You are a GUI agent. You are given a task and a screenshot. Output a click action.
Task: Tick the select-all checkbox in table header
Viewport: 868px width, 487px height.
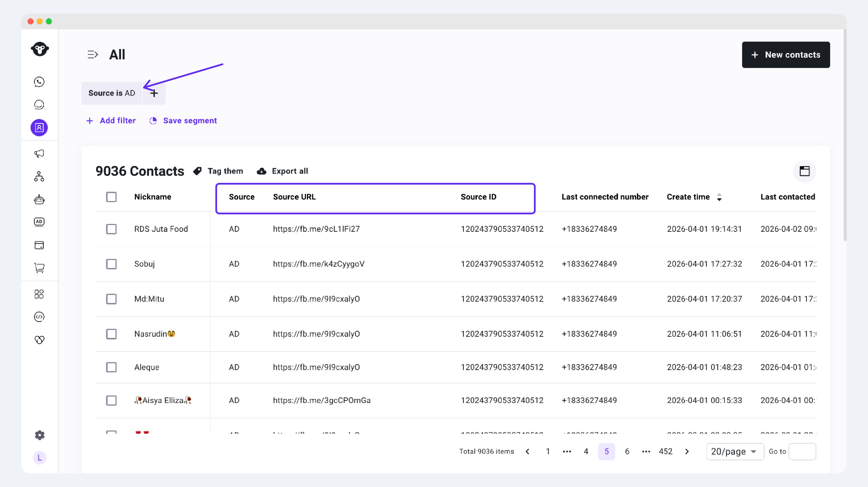pyautogui.click(x=111, y=197)
